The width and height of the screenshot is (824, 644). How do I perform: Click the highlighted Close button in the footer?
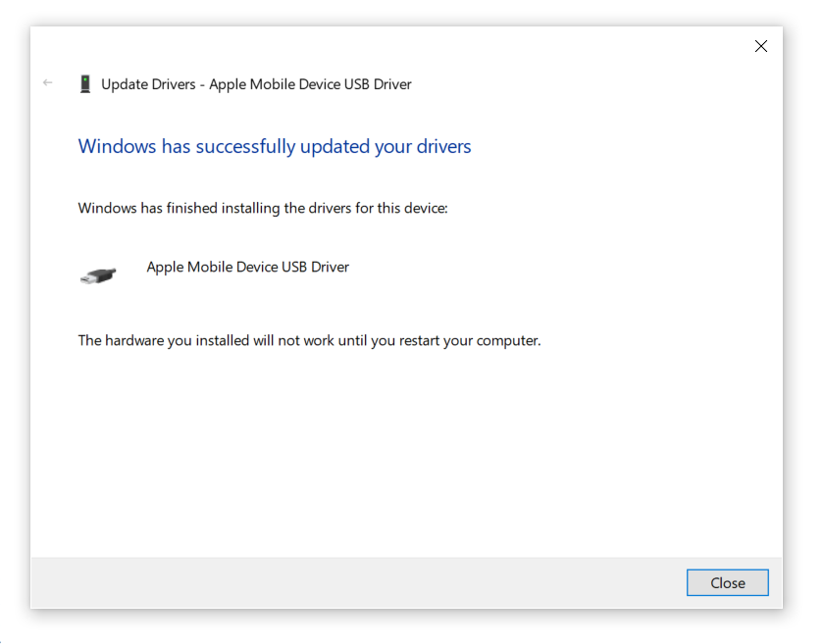click(x=727, y=582)
